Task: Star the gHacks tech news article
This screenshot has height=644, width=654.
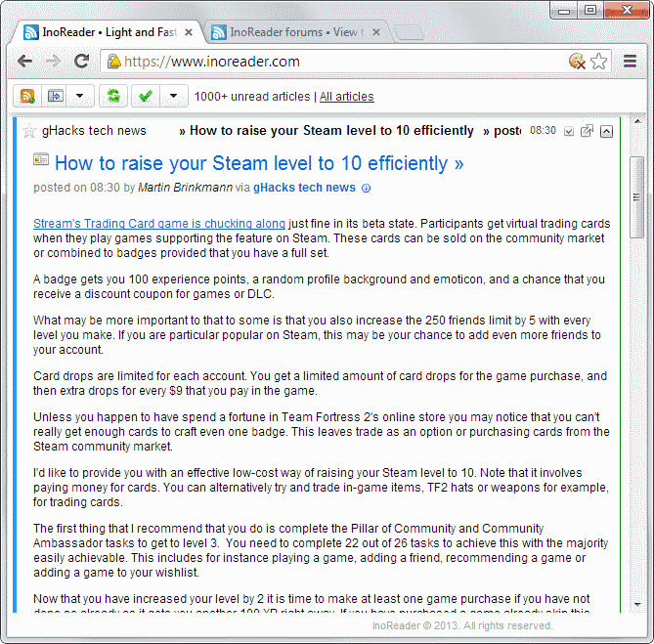Action: (29, 131)
